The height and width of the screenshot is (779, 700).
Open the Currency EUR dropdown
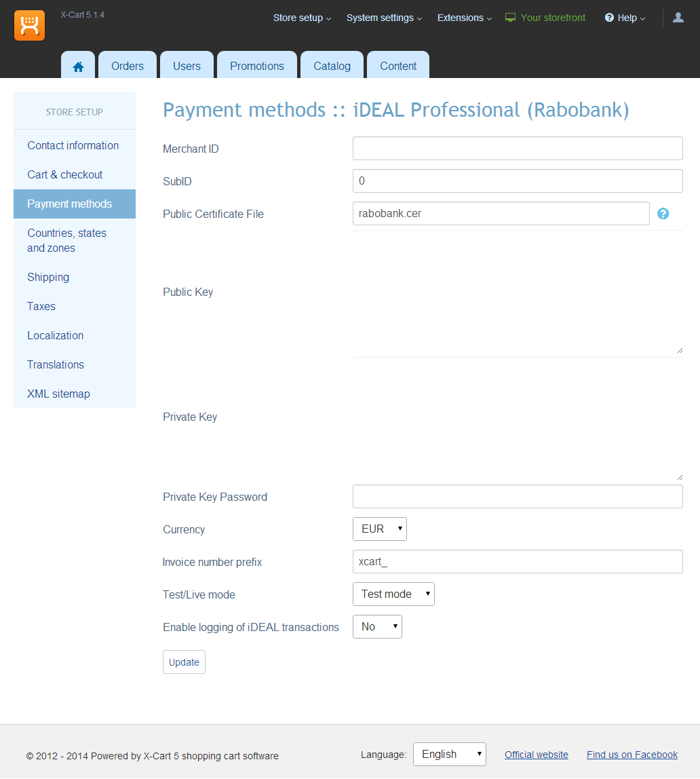[x=380, y=529]
